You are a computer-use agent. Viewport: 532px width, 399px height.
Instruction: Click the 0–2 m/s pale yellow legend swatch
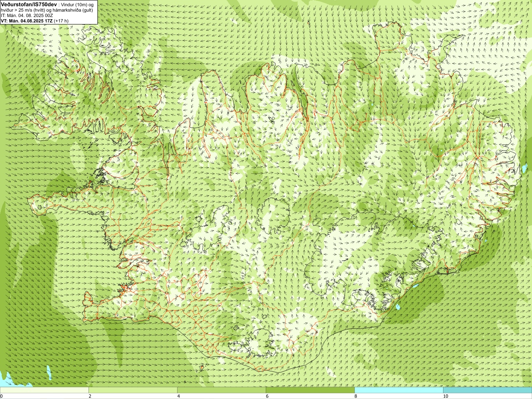tap(44, 390)
